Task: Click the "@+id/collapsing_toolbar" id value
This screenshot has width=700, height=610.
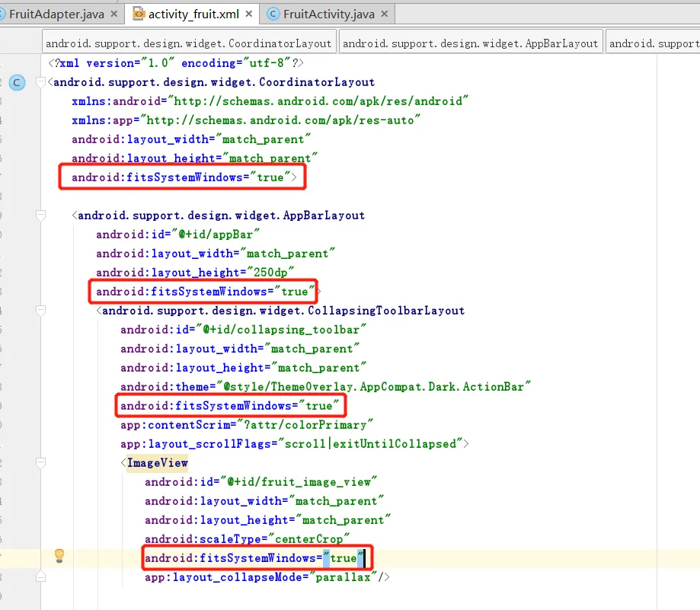Action: [x=281, y=329]
